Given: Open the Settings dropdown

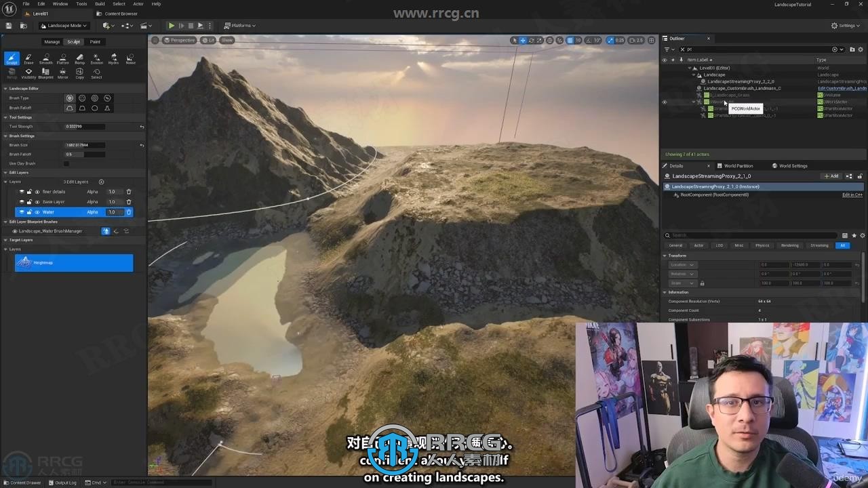Looking at the screenshot, I should 846,26.
